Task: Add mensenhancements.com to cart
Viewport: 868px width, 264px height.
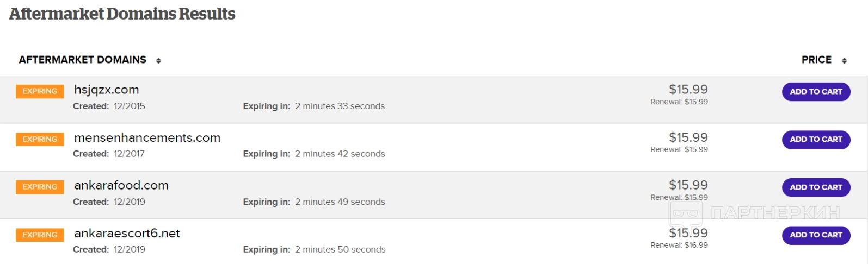Action: 816,140
